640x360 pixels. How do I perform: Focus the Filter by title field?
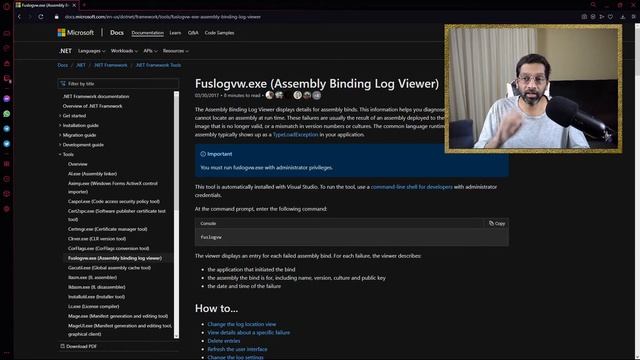[x=118, y=84]
